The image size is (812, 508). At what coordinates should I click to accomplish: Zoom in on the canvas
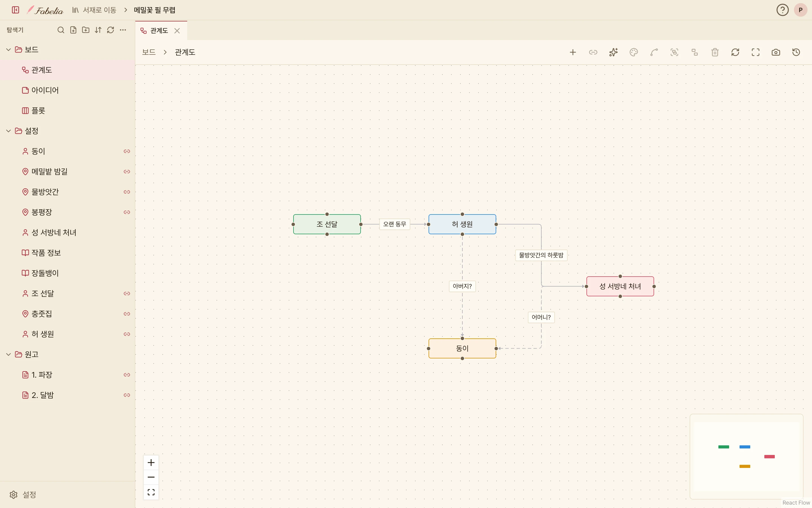151,463
